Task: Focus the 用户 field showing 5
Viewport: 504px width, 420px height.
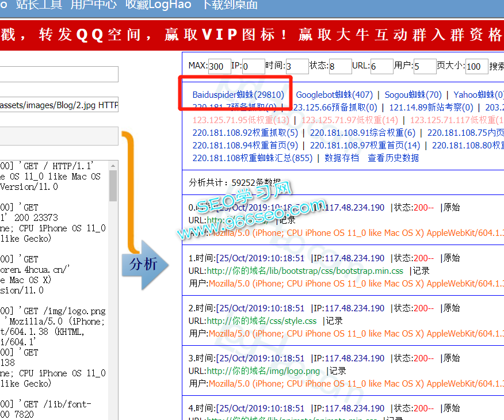Action: (x=425, y=66)
